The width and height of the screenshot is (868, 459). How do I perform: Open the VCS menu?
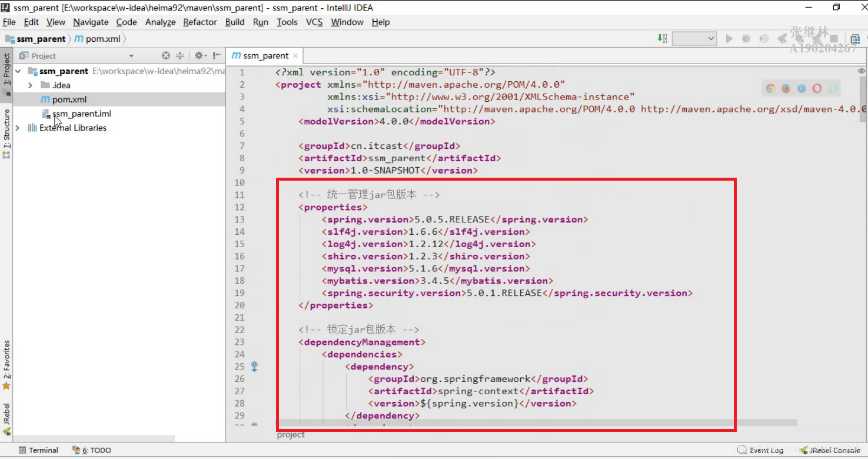314,22
